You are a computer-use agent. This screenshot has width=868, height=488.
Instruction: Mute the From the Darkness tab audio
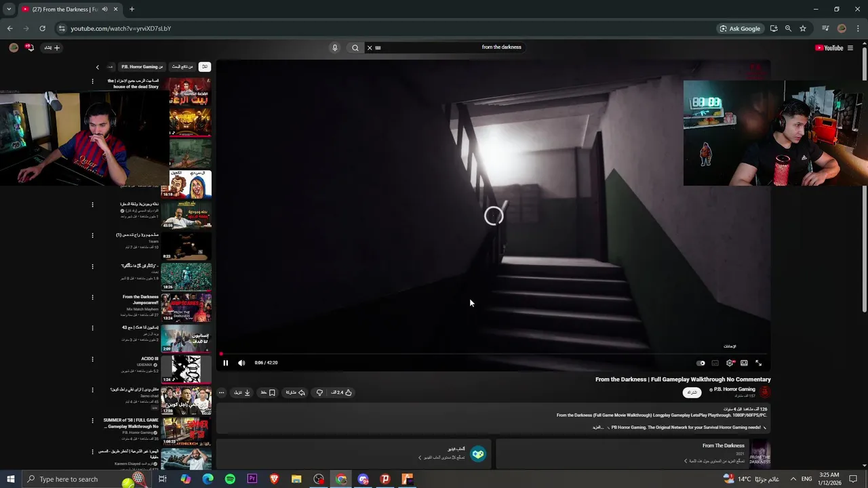104,9
